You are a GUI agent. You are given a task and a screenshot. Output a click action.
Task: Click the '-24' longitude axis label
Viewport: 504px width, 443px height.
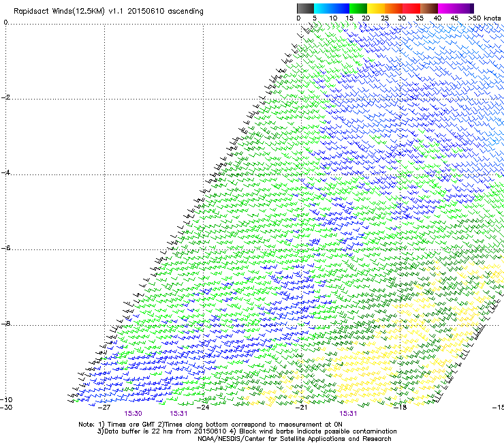click(203, 407)
